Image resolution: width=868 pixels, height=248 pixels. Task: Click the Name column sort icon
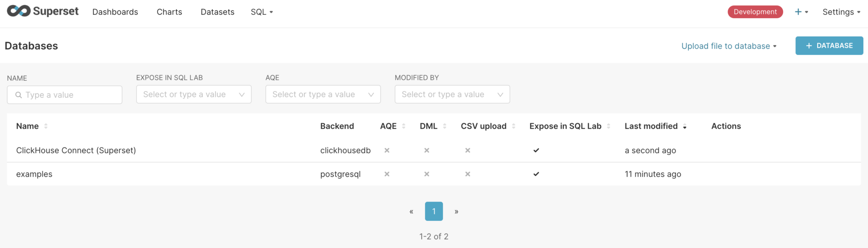pyautogui.click(x=46, y=126)
